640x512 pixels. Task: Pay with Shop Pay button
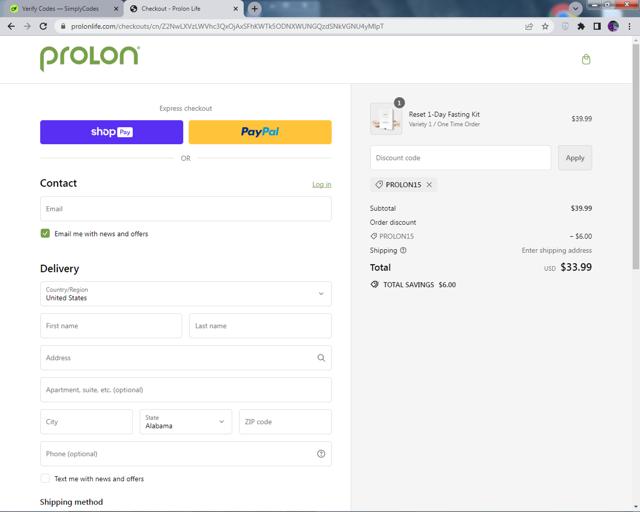[111, 132]
